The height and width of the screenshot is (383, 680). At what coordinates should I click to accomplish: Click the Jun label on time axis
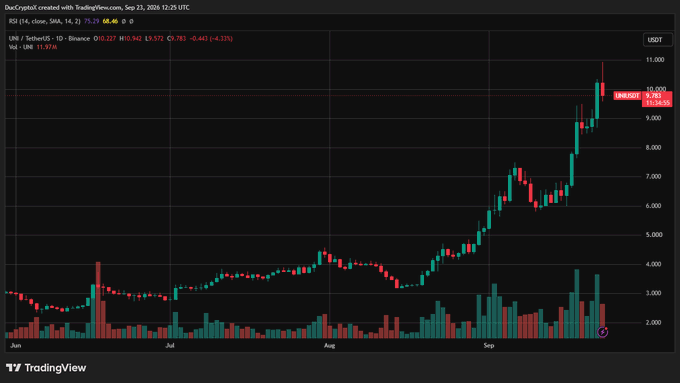click(16, 346)
